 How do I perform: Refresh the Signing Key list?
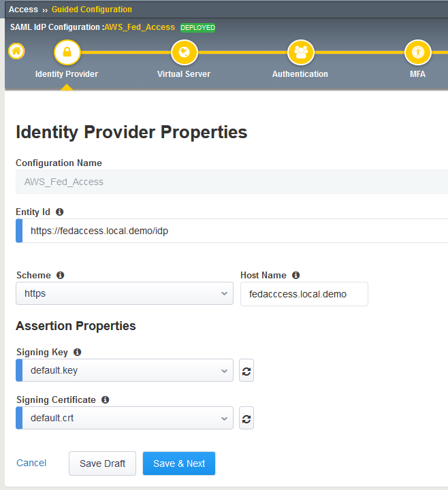(x=246, y=371)
